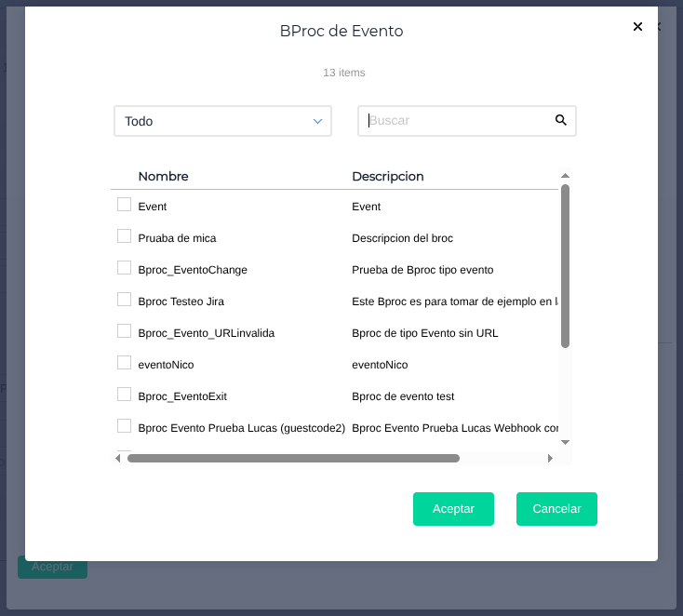This screenshot has height=616, width=683.
Task: Click the Cancelar button
Action: pyautogui.click(x=556, y=509)
